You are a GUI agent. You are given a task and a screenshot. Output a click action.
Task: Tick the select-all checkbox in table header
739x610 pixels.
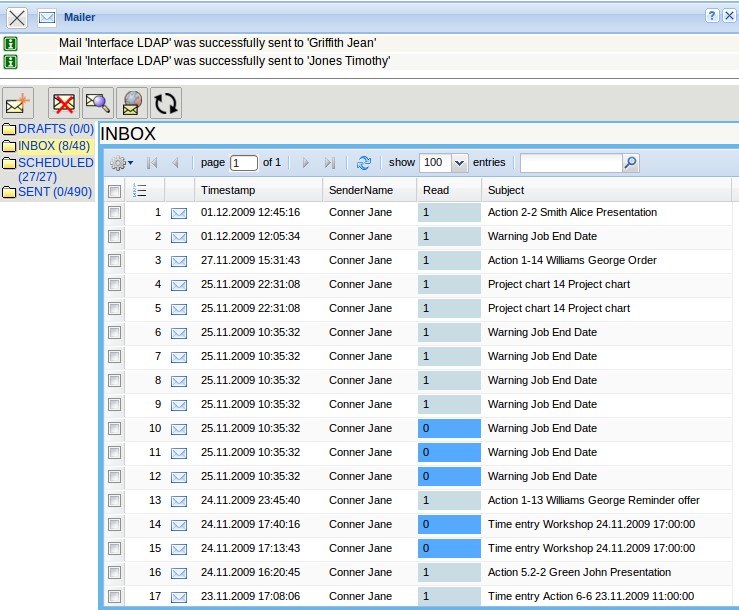115,191
